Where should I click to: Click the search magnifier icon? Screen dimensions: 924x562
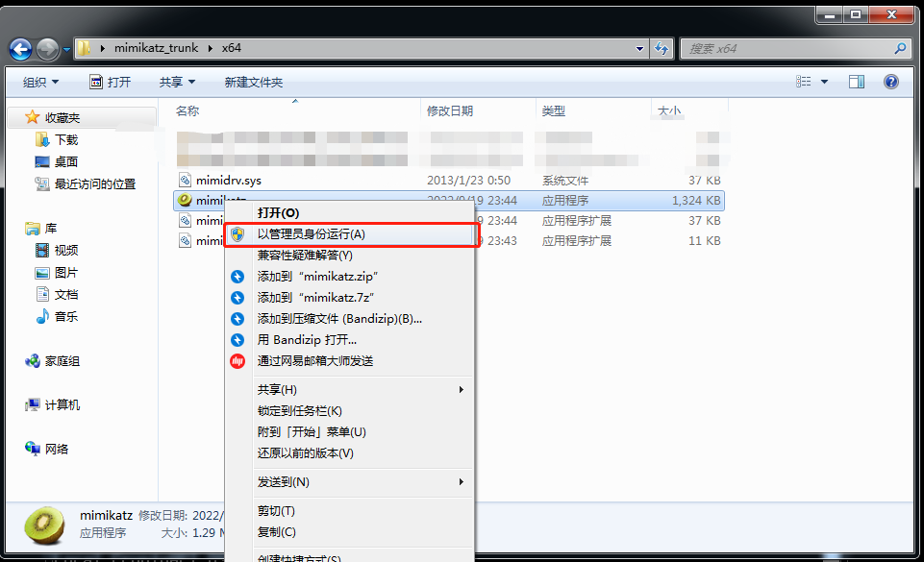tap(900, 48)
